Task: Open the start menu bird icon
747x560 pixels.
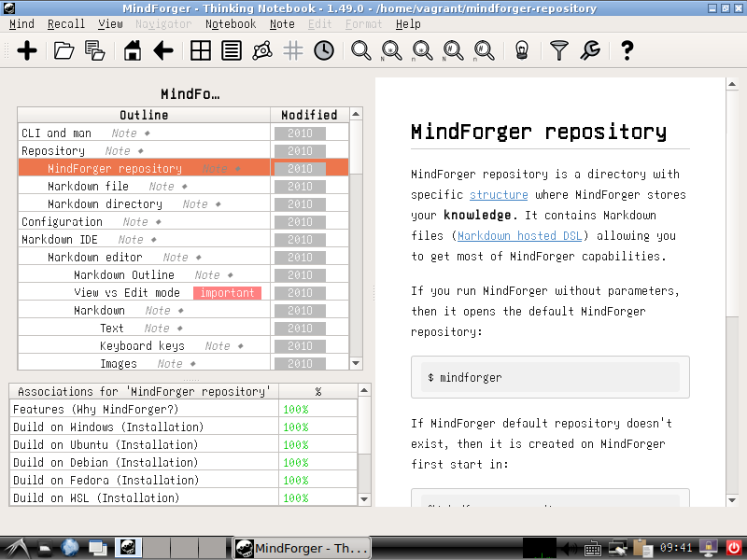Action: click(16, 549)
